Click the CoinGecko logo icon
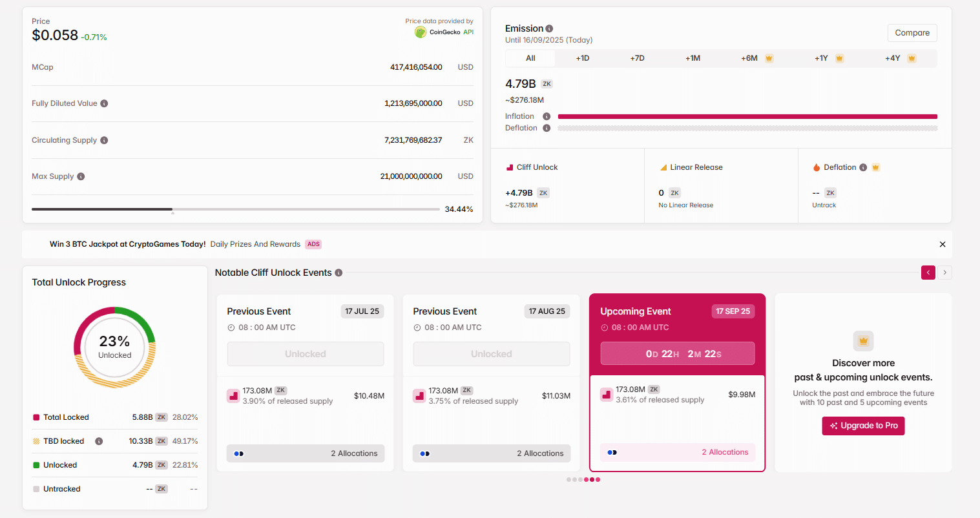The height and width of the screenshot is (518, 980). coord(419,32)
